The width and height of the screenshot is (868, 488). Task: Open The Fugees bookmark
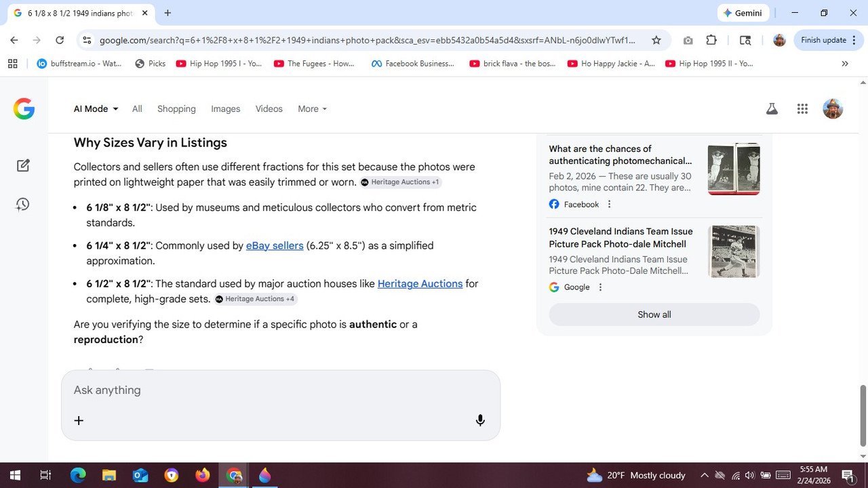(314, 64)
